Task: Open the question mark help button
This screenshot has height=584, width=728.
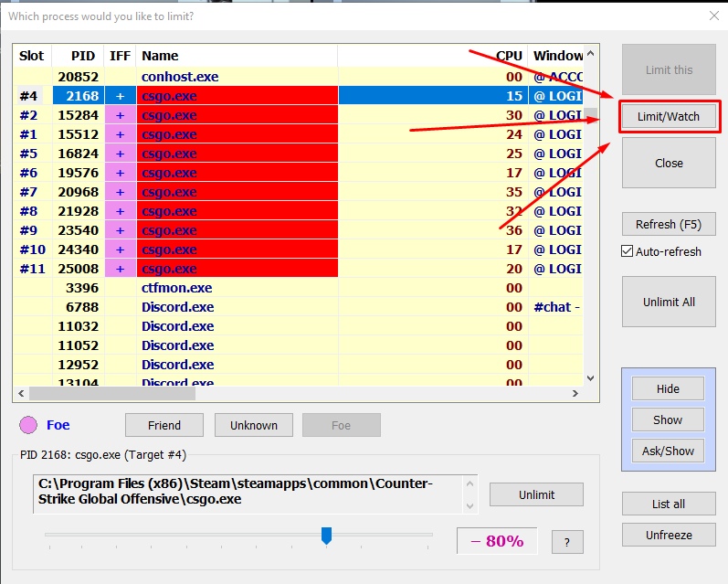Action: tap(567, 542)
